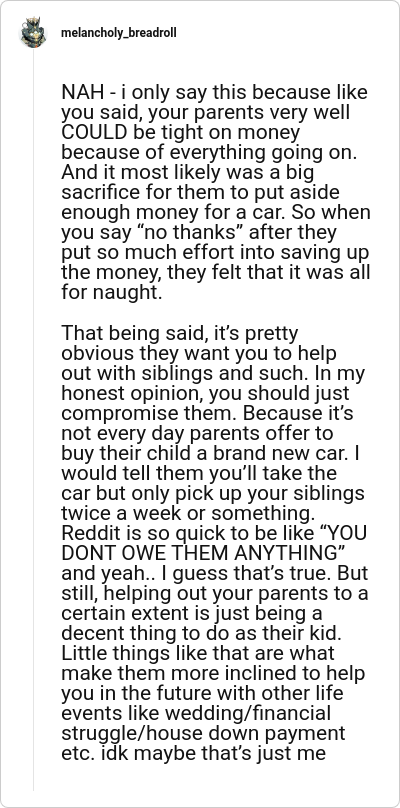Click the melancholy_breadroll avatar image
The image size is (400, 808).
click(33, 32)
